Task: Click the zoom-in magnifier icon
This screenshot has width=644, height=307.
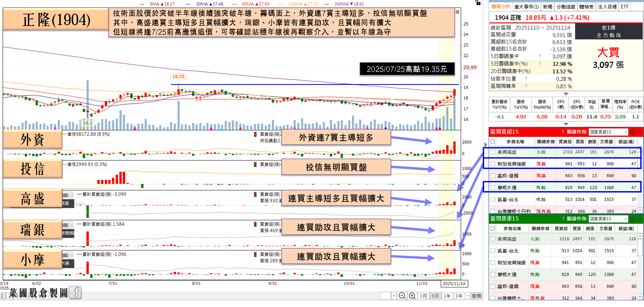Action: [412, 296]
